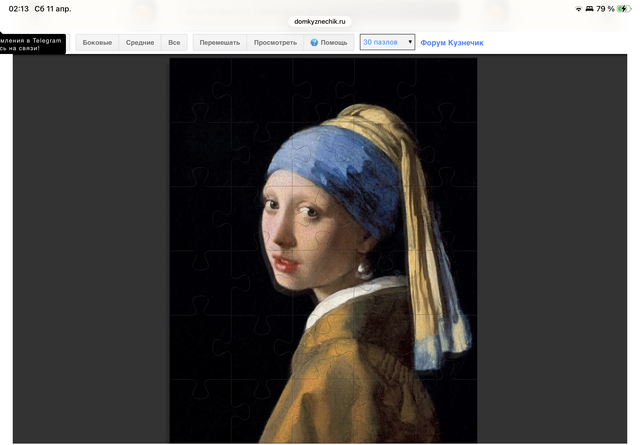The width and height of the screenshot is (640, 445).
Task: Show only the Средние middle pieces
Action: coord(140,43)
